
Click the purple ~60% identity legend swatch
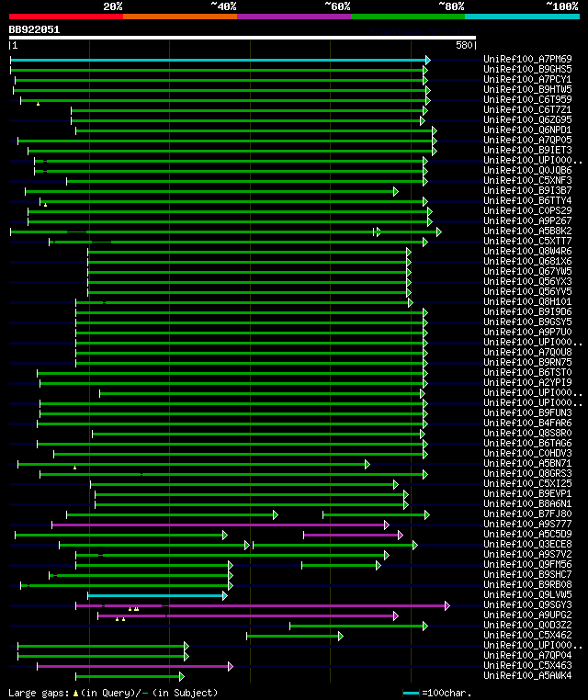[x=294, y=17]
